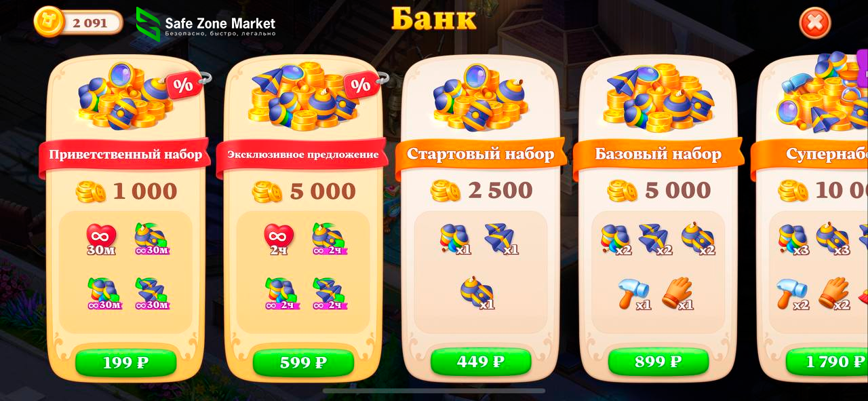Tap the percent tag on exclusive offer

click(363, 85)
